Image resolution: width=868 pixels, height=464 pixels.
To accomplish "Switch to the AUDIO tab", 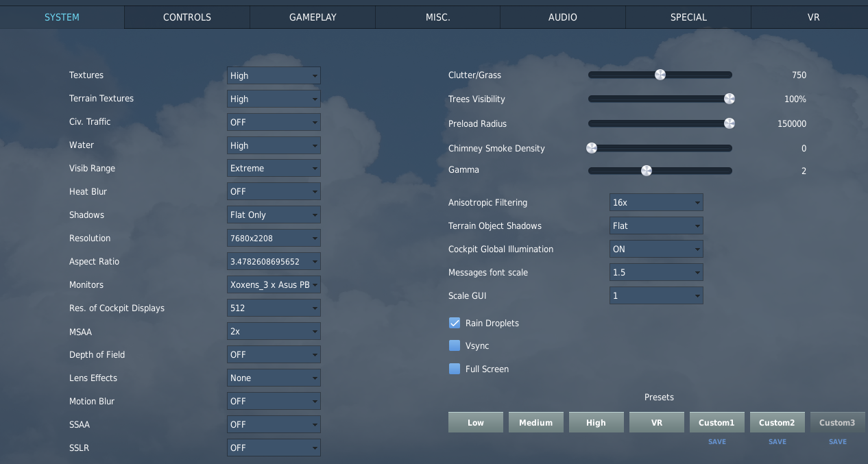I will pyautogui.click(x=563, y=17).
